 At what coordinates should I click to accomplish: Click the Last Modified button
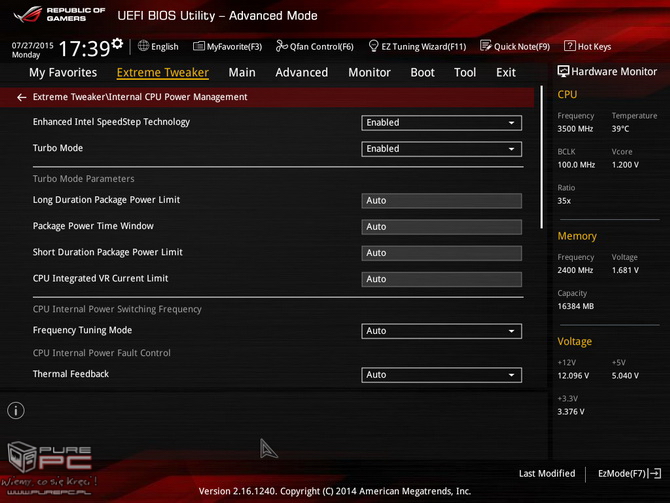[547, 474]
